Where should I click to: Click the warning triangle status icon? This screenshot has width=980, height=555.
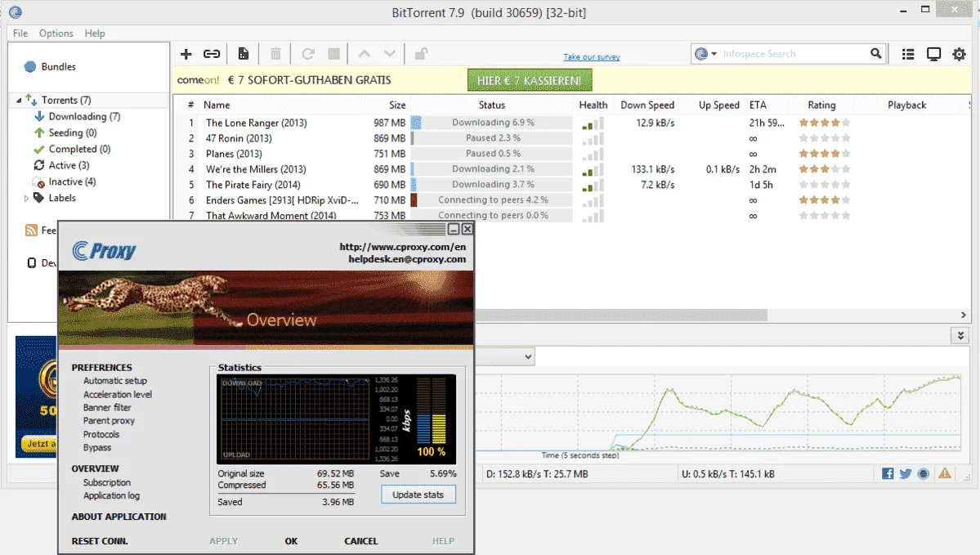(945, 473)
